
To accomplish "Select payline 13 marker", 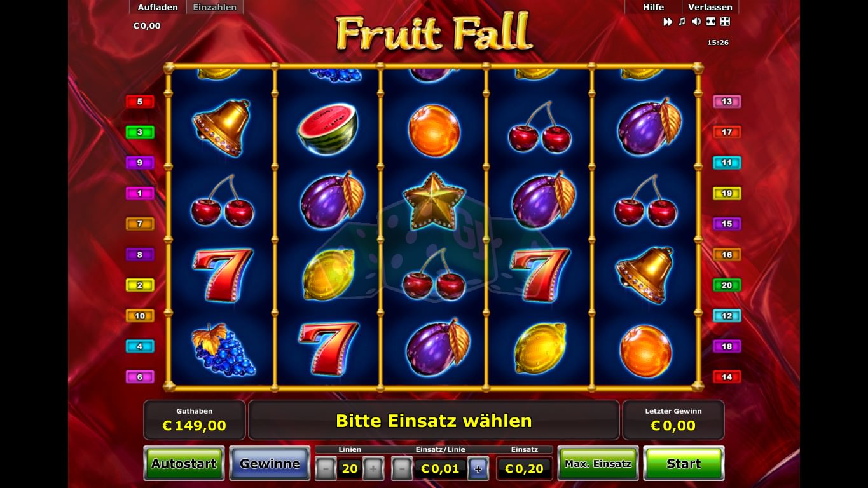I will pyautogui.click(x=727, y=102).
